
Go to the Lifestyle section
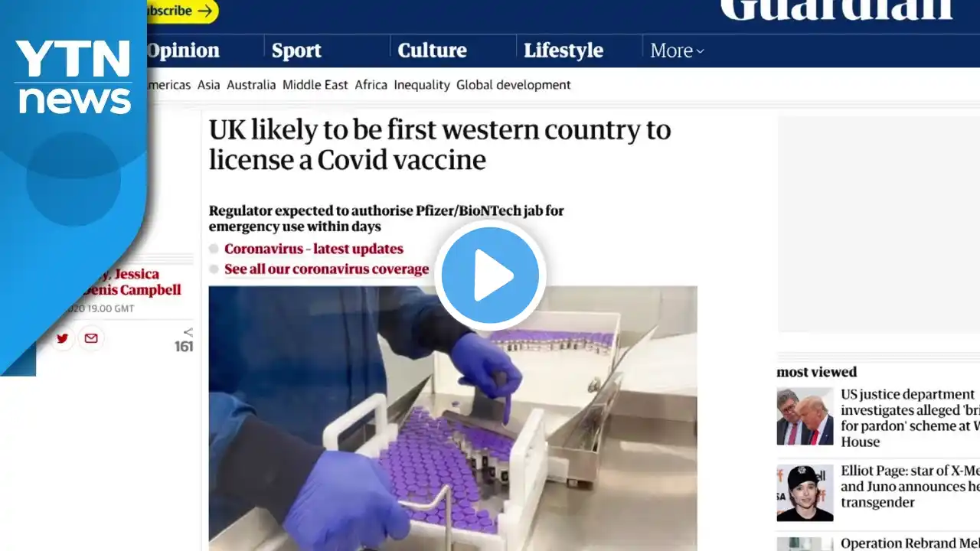pos(563,51)
